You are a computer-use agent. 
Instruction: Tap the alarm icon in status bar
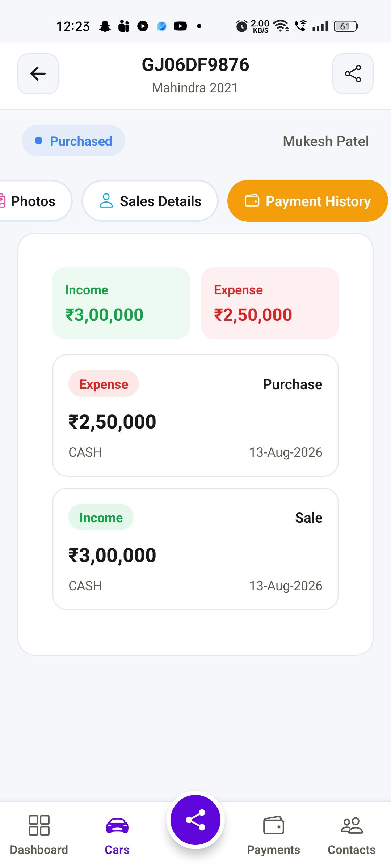tap(241, 26)
